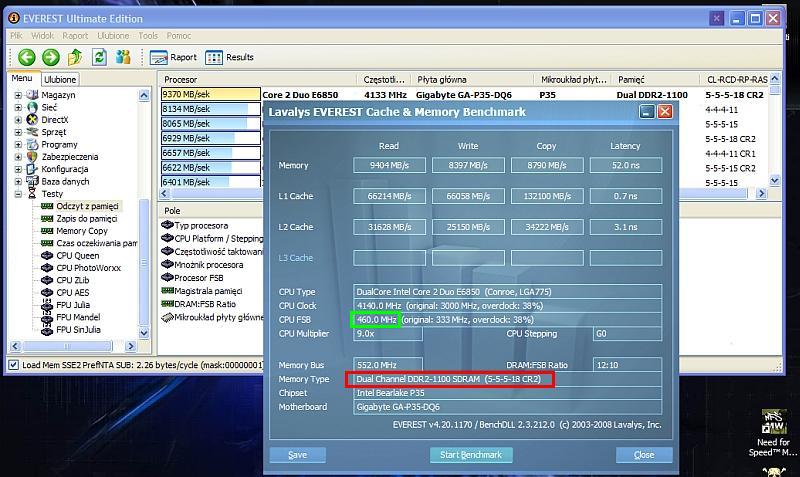Select Konfiguracja tree item
This screenshot has width=800, height=477.
[x=64, y=169]
